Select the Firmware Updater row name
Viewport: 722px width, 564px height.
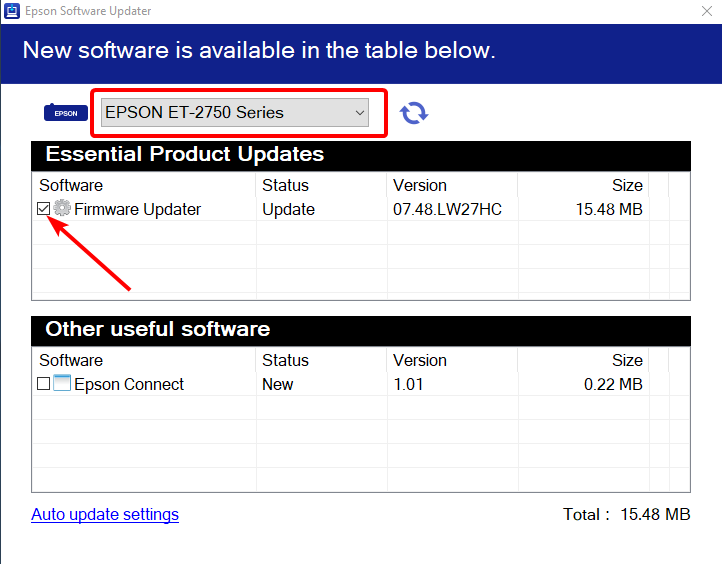(x=137, y=209)
